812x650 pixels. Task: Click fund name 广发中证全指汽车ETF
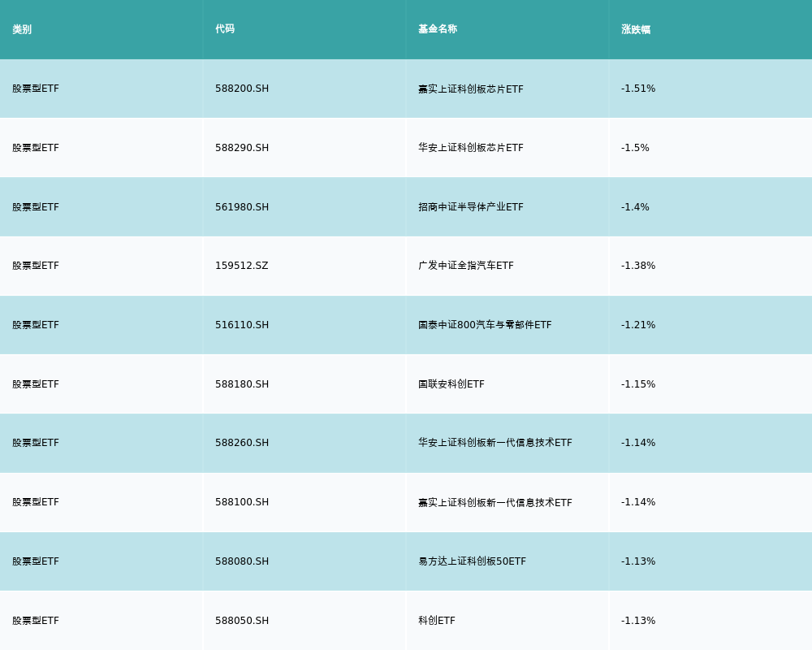point(466,266)
